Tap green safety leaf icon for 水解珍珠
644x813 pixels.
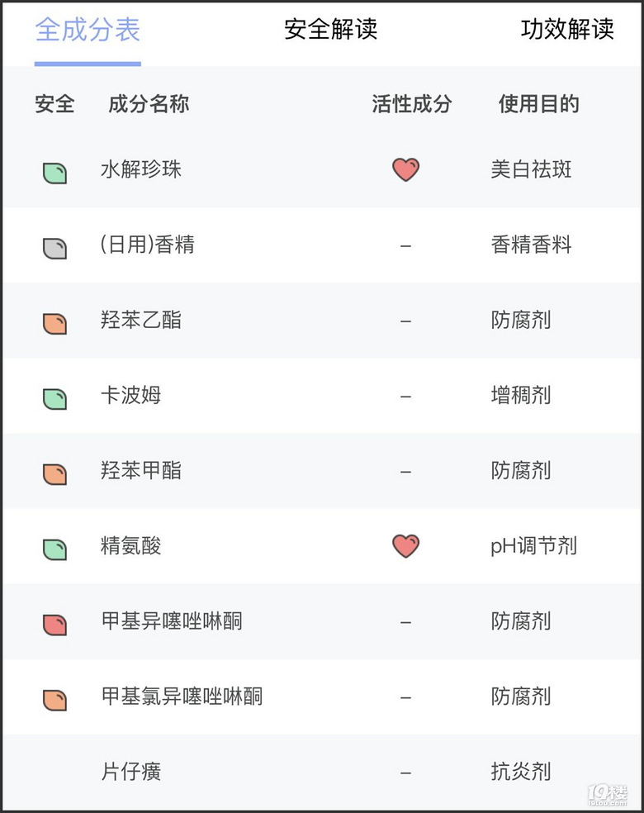pos(54,173)
